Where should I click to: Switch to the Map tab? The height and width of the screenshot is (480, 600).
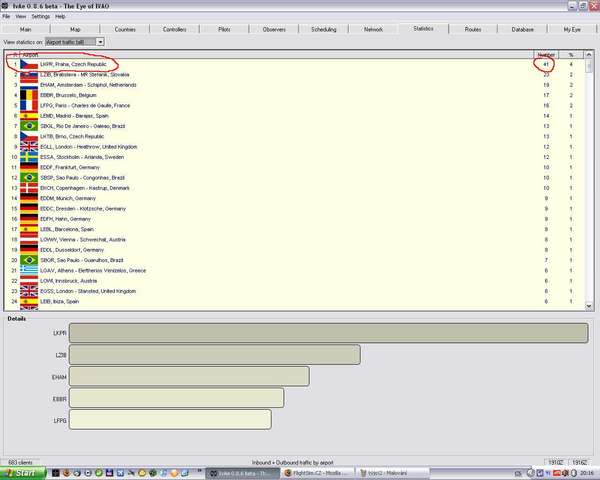pos(75,29)
